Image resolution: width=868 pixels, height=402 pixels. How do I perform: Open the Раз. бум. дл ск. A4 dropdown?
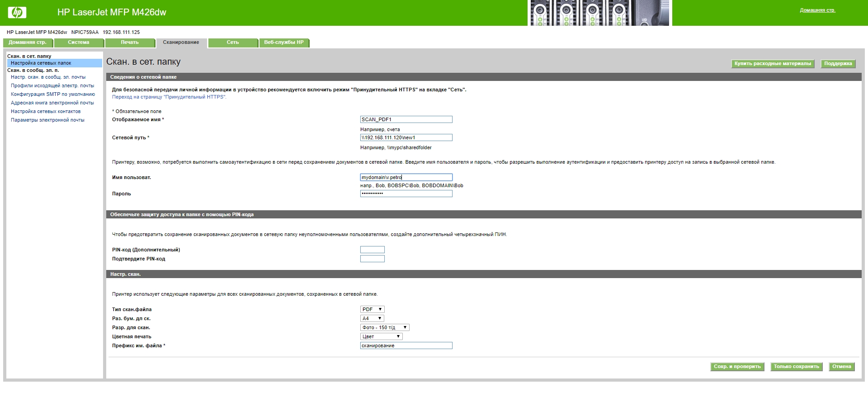pos(372,318)
